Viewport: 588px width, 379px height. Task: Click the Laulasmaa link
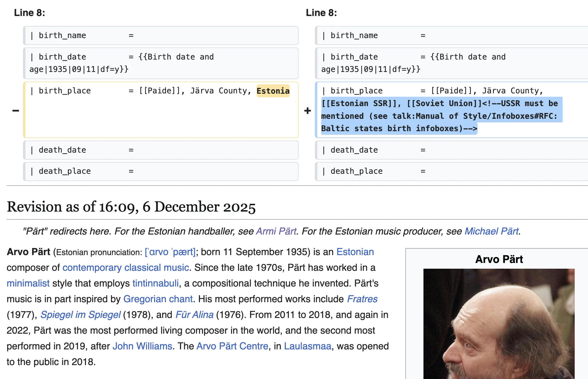point(307,346)
